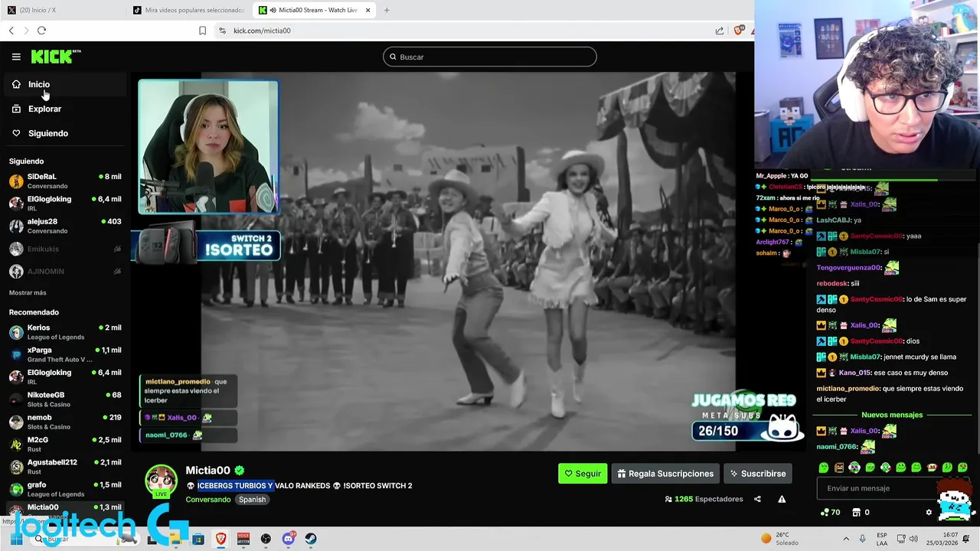980x551 pixels.
Task: Open ESP LAA keyboard language selector
Action: point(882,539)
